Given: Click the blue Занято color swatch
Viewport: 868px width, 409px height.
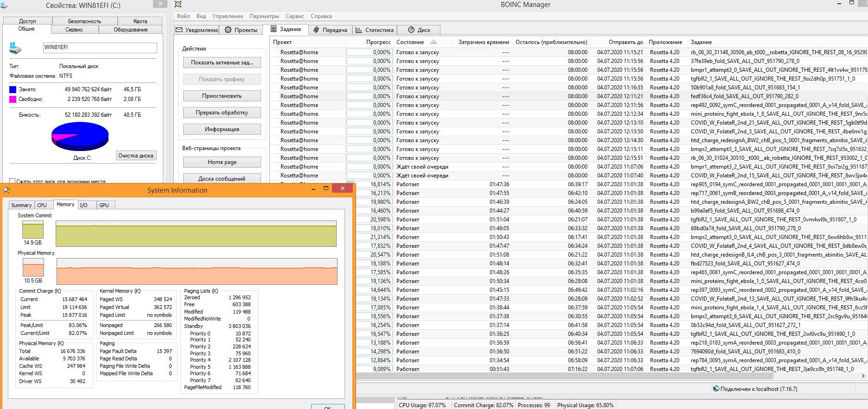Looking at the screenshot, I should (13, 89).
